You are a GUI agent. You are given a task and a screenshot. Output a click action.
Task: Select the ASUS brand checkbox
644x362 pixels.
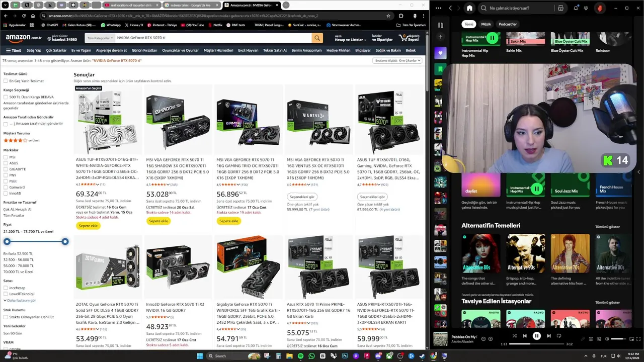click(6, 163)
